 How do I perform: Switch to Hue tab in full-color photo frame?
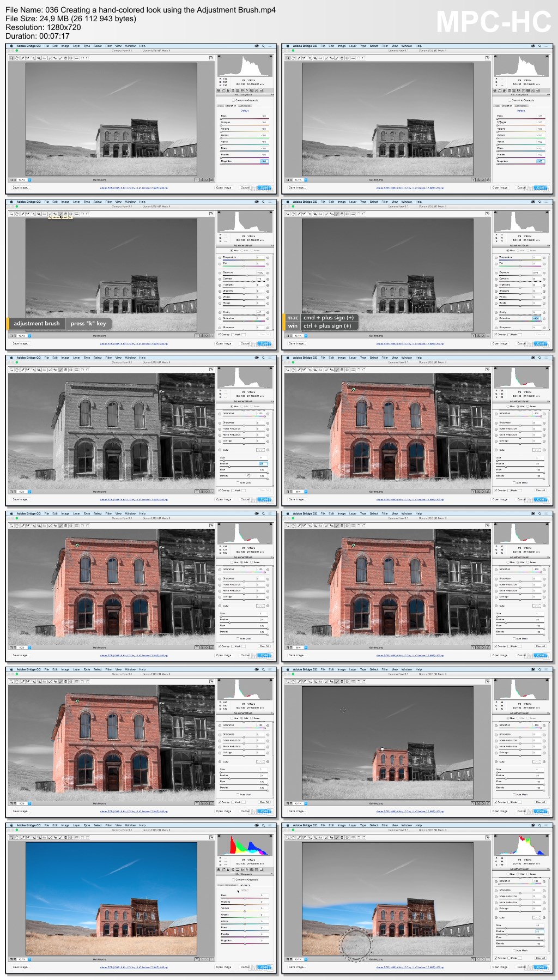click(220, 885)
